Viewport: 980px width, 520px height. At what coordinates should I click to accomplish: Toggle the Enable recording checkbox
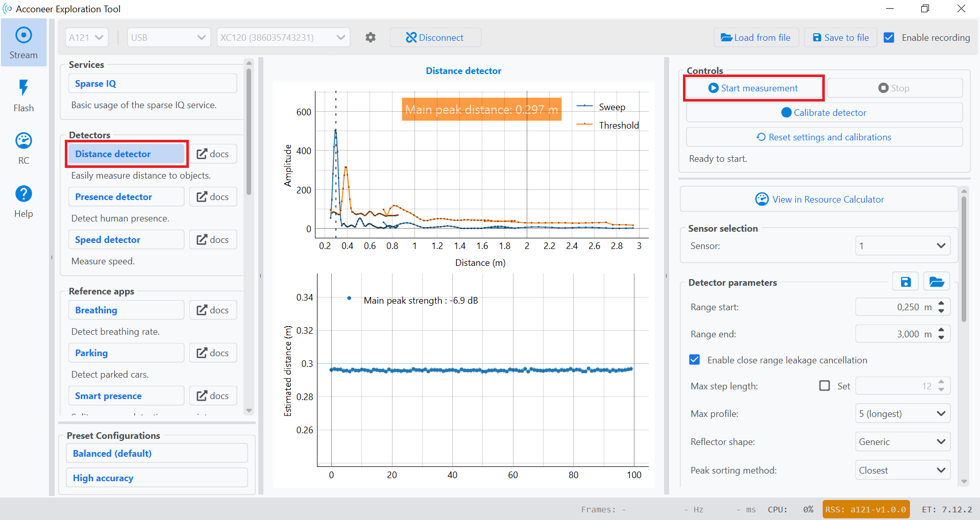pos(889,37)
